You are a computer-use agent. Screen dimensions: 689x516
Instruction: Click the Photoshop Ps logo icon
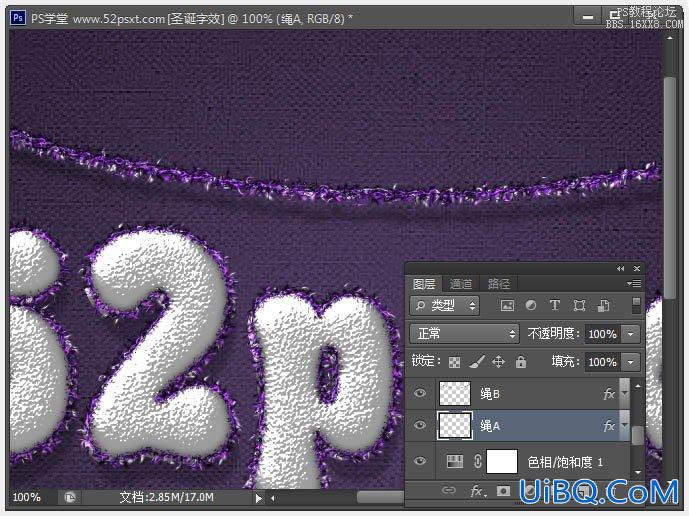(x=18, y=18)
